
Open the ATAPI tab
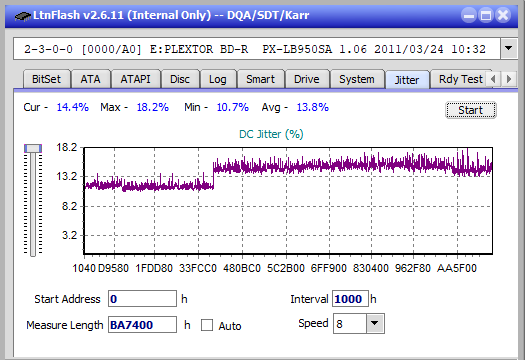click(x=136, y=79)
